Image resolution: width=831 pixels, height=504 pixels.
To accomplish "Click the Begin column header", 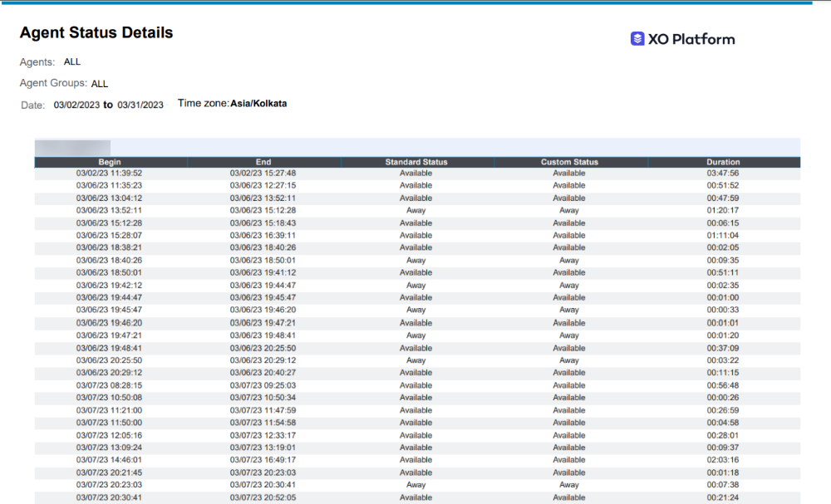I will pos(110,162).
